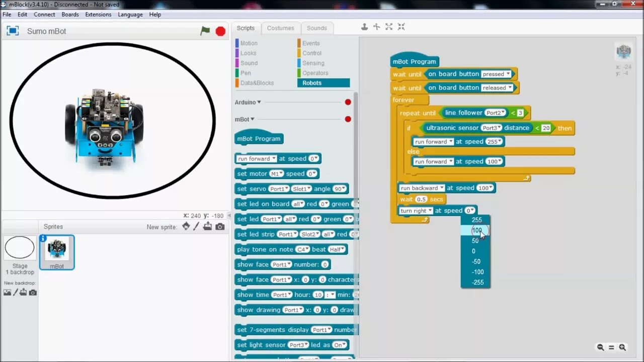Click mBot connection red indicator
The width and height of the screenshot is (644, 362).
[x=348, y=119]
